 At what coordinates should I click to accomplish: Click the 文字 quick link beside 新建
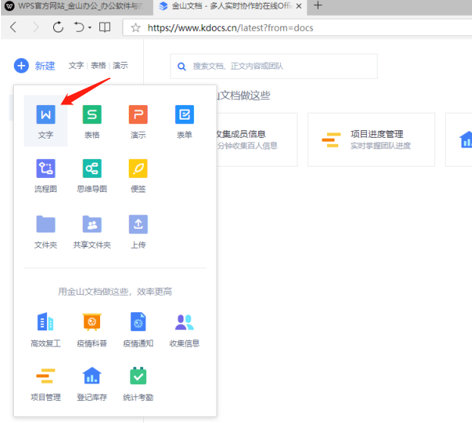pyautogui.click(x=76, y=65)
